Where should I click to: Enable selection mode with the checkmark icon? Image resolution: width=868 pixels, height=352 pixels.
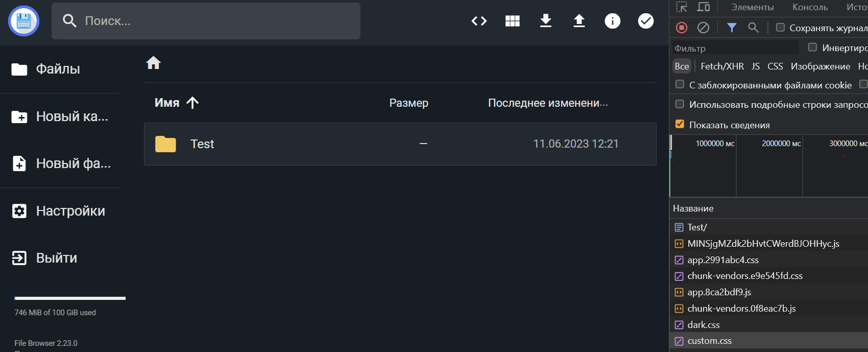point(645,21)
